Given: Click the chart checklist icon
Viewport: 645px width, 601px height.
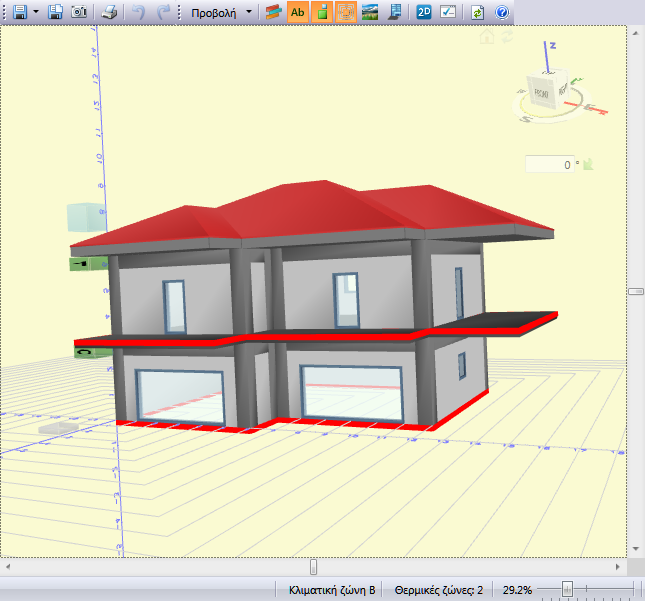Looking at the screenshot, I should [x=448, y=12].
